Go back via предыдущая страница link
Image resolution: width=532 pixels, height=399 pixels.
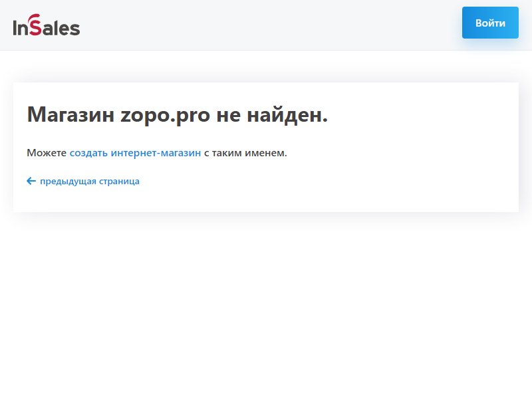[x=83, y=181]
